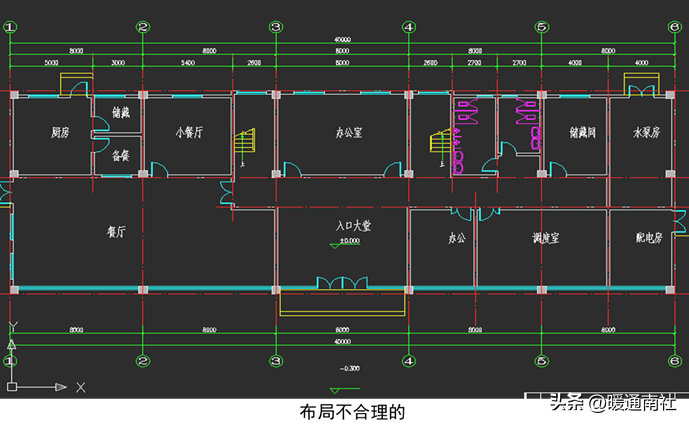Select the entrance doors below 入口大堂
This screenshot has width=689, height=424.
pyautogui.click(x=342, y=282)
